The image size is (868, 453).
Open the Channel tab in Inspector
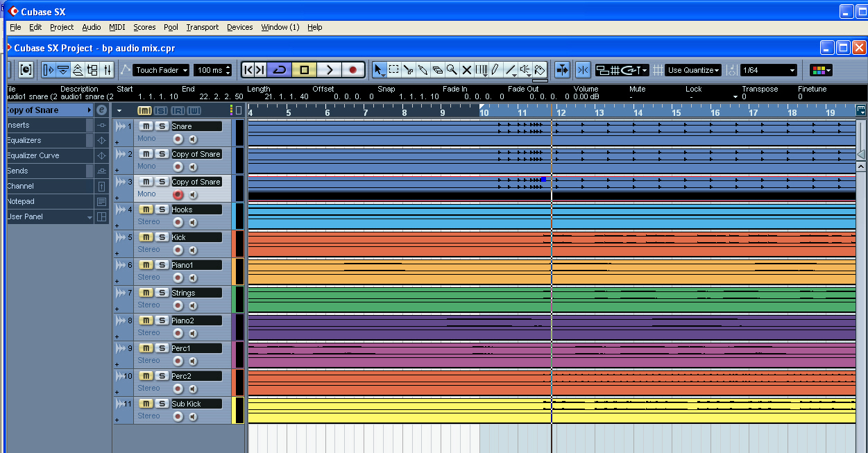click(x=49, y=187)
